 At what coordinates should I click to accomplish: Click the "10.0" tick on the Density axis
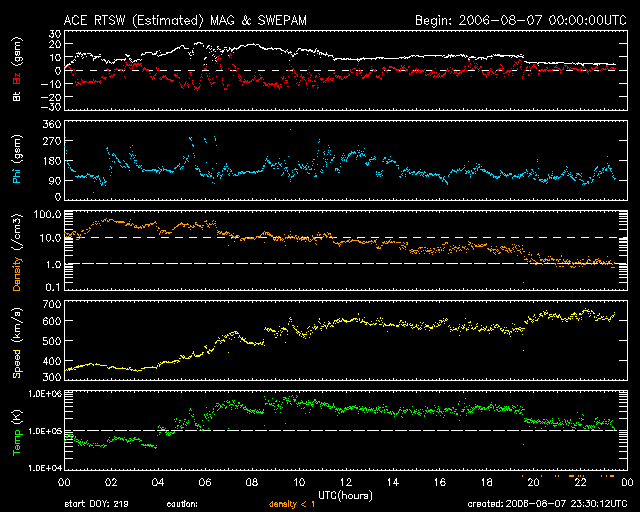(50, 238)
